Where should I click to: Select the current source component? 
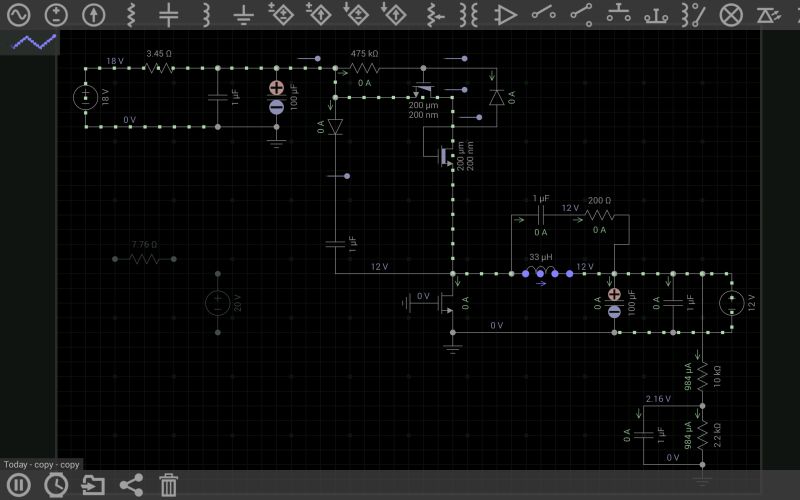[x=93, y=14]
